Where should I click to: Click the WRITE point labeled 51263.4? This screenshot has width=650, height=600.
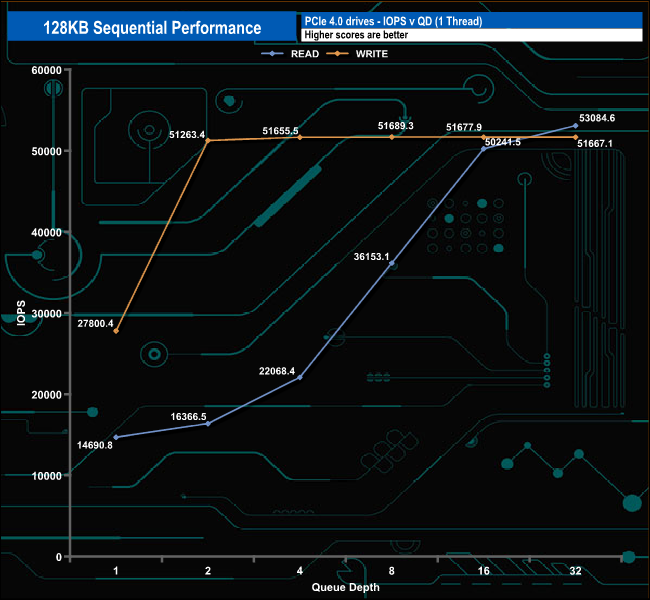(208, 140)
